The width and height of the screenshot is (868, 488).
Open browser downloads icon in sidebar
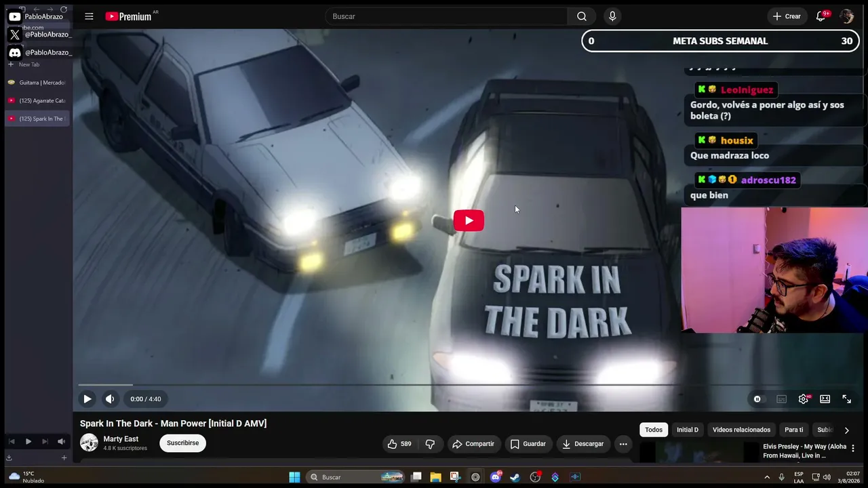(9, 457)
